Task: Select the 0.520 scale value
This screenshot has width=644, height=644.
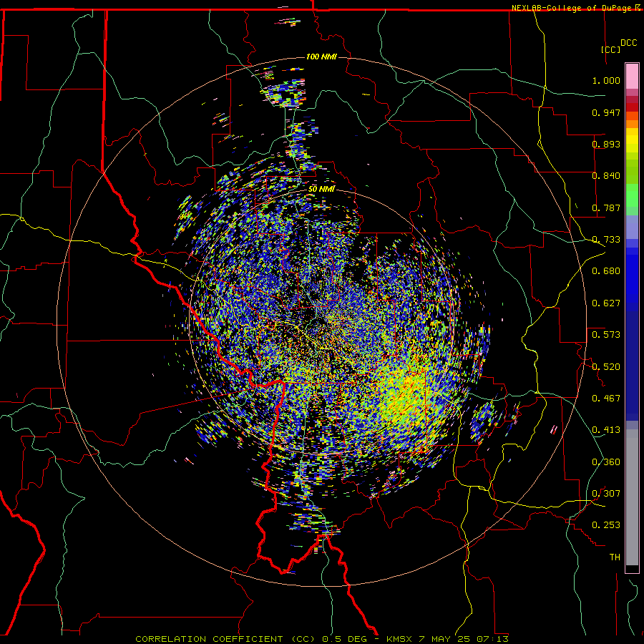Action: [x=606, y=367]
